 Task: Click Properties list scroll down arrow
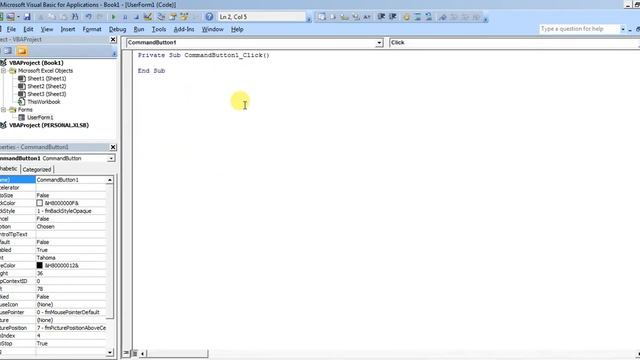(110, 352)
